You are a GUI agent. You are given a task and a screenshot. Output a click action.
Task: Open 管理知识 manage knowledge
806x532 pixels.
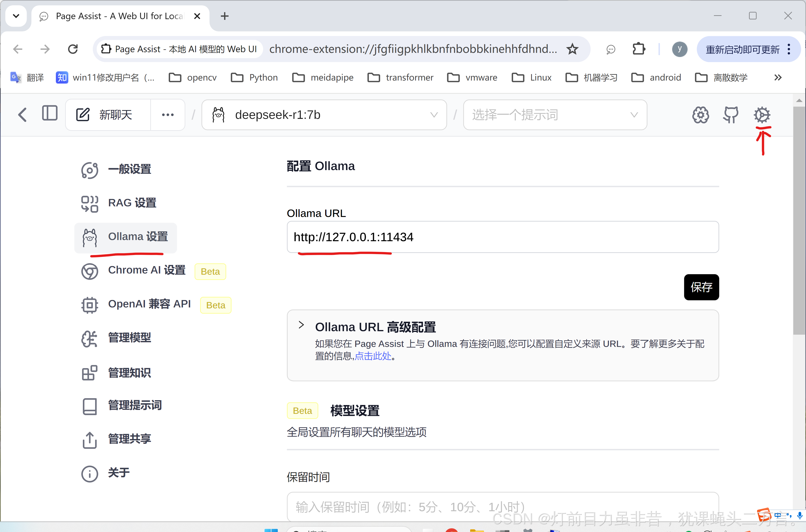click(117, 373)
